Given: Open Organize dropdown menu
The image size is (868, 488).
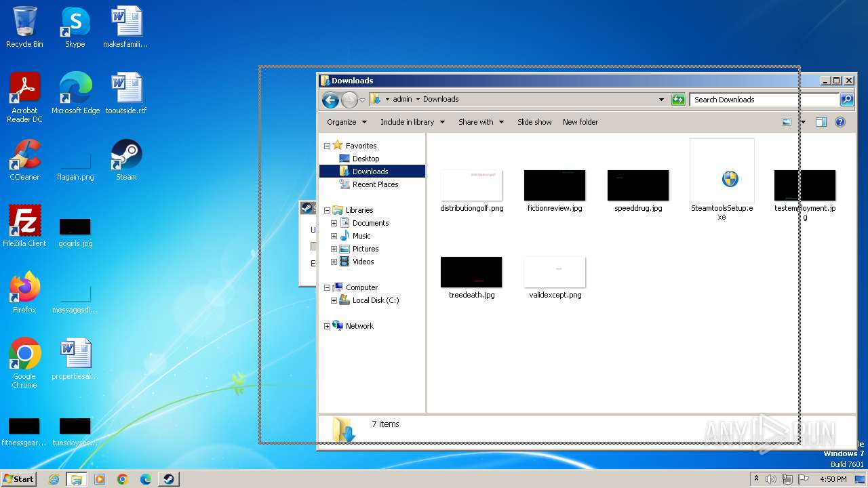Looking at the screenshot, I should (x=347, y=122).
